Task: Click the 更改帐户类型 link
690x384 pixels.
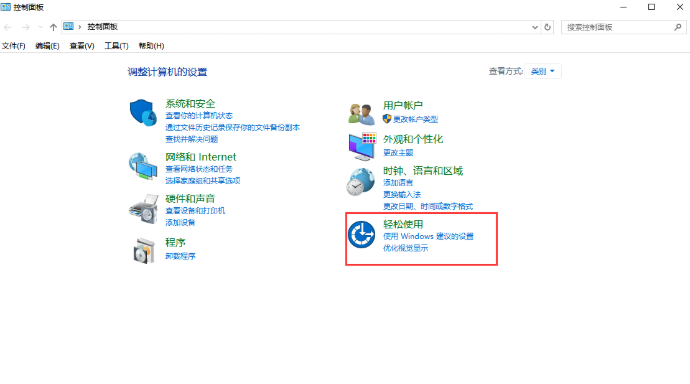Action: [x=415, y=119]
